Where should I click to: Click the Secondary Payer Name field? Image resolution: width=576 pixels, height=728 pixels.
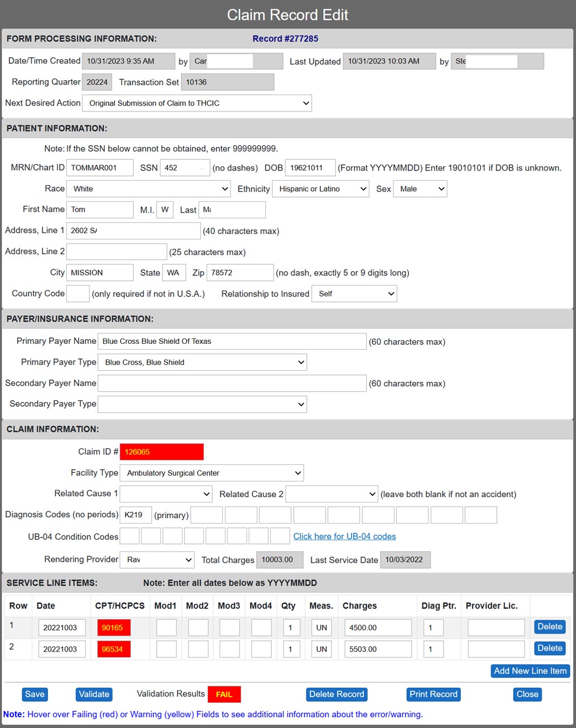(x=232, y=384)
